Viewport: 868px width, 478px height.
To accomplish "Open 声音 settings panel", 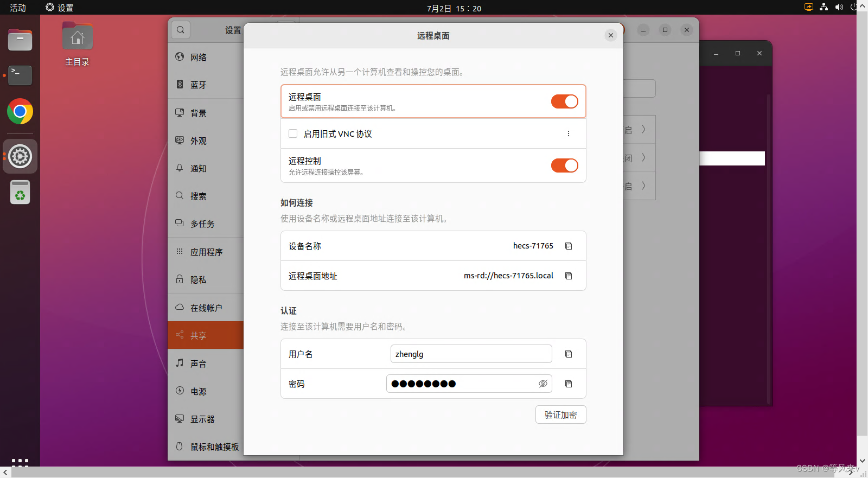I will (206, 364).
